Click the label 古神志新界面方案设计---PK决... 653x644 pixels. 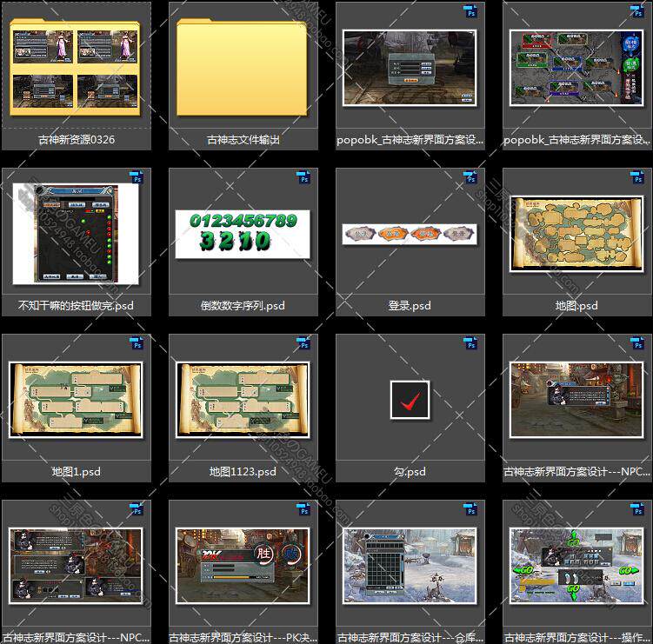tap(243, 637)
